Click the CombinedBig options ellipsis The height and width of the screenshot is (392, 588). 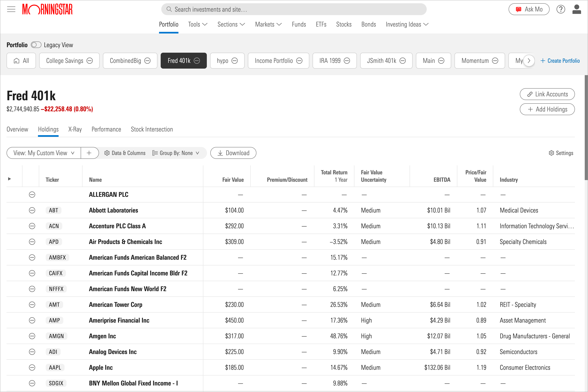147,61
